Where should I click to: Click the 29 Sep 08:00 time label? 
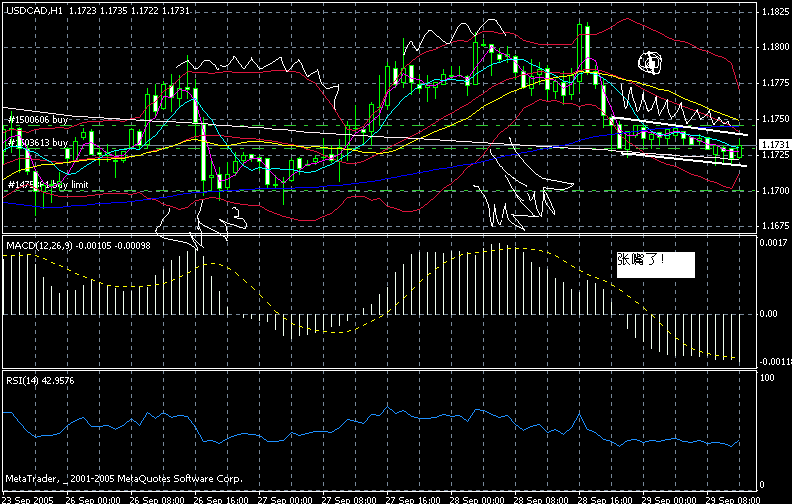click(x=732, y=500)
